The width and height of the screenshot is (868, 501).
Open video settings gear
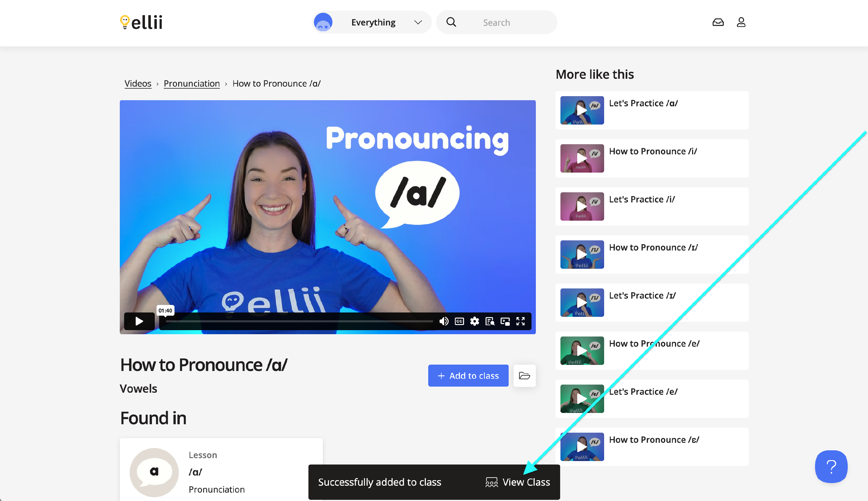[475, 321]
